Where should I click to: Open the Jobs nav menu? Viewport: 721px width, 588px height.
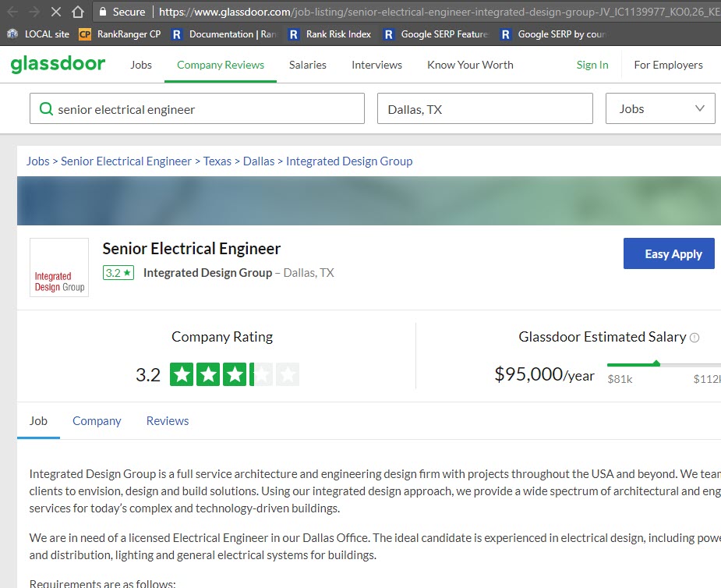[141, 65]
